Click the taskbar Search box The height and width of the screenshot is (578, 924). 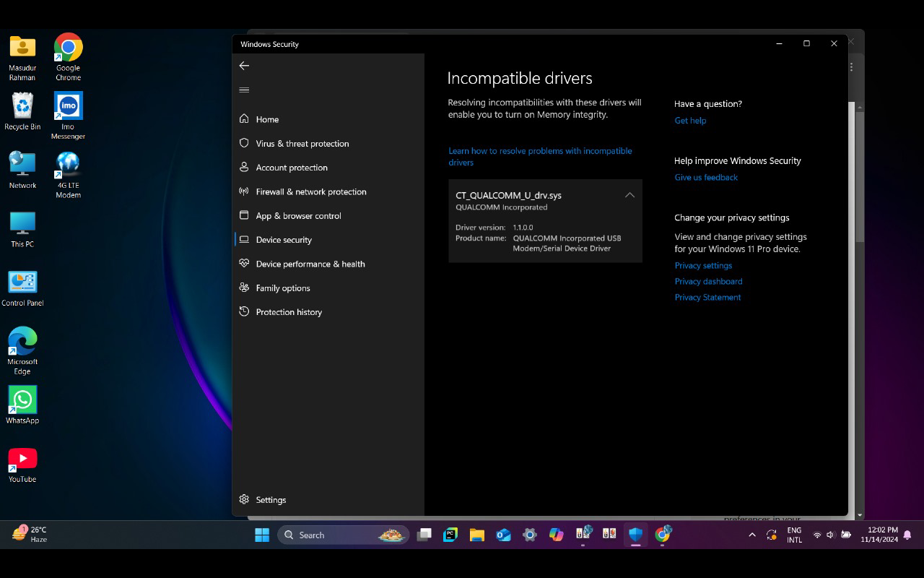[344, 535]
